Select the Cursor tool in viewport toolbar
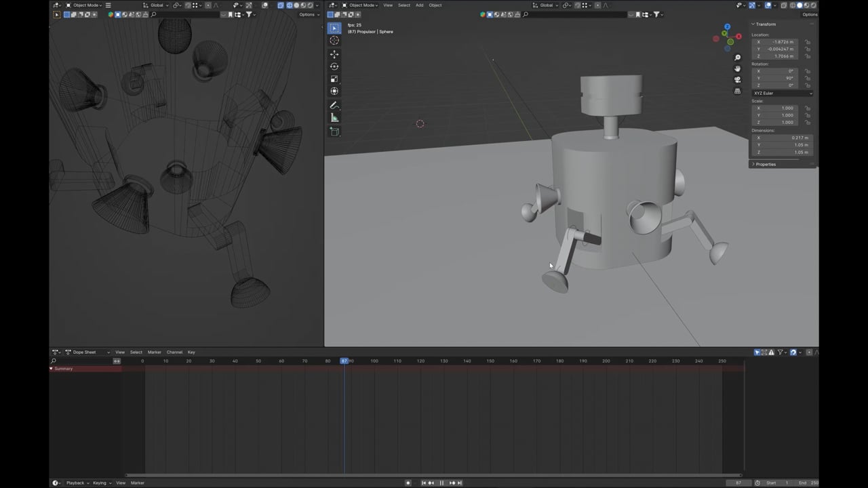 pyautogui.click(x=334, y=41)
